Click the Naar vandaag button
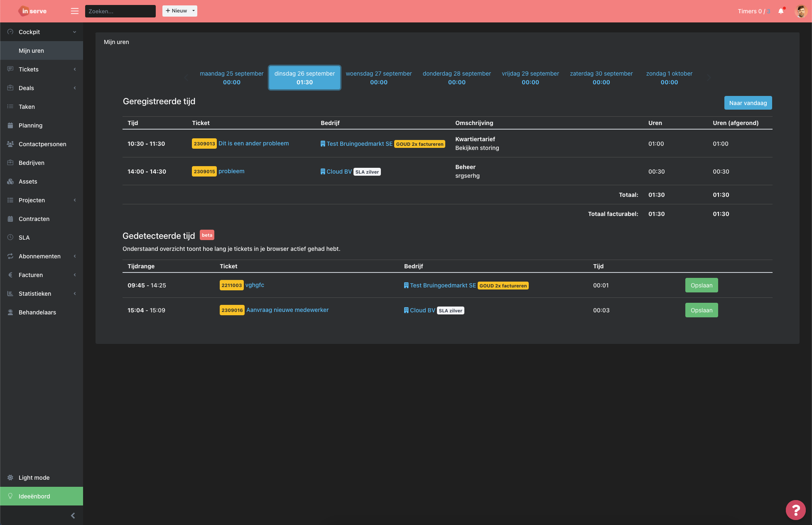The width and height of the screenshot is (812, 525). click(x=748, y=103)
